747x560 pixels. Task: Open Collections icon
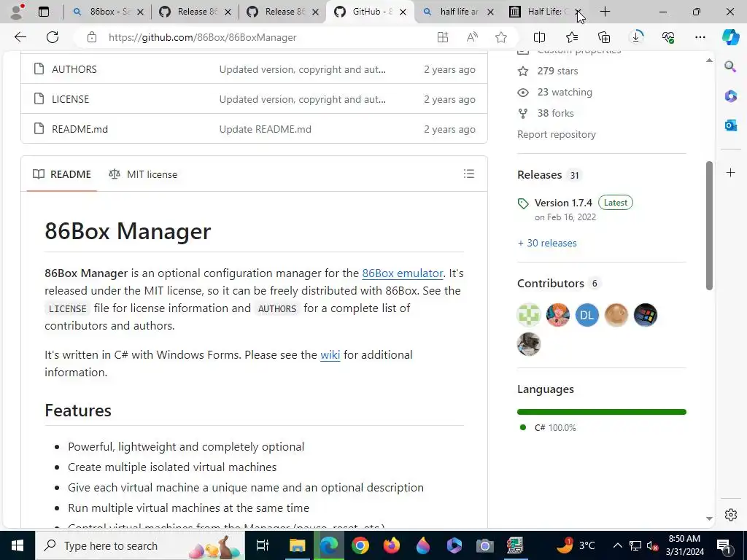point(603,37)
